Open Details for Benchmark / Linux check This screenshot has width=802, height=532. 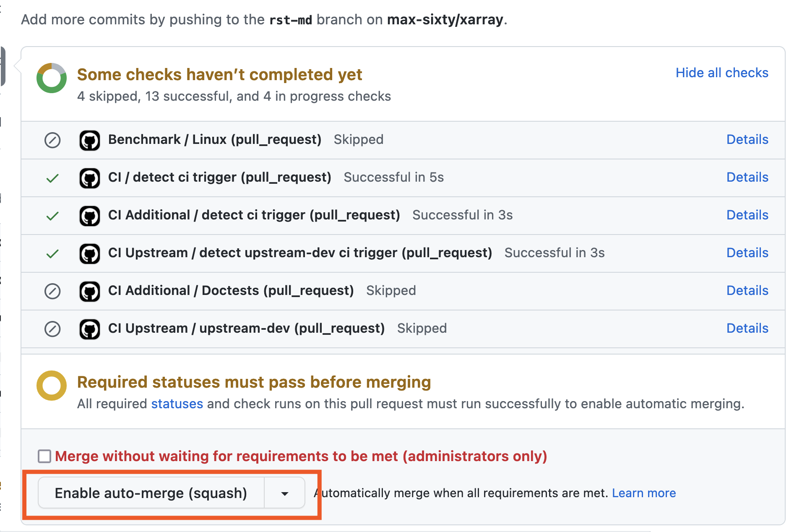(747, 140)
